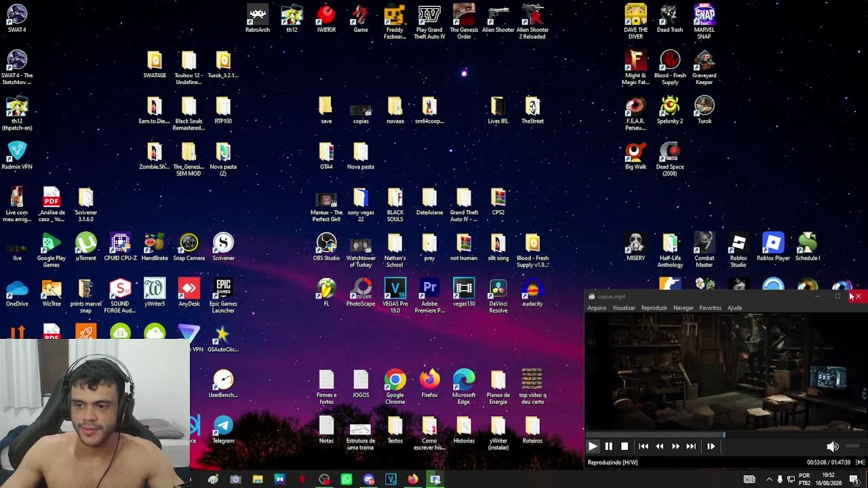Seek on the video progress bar
Screen dimensions: 868x488
[x=726, y=434]
